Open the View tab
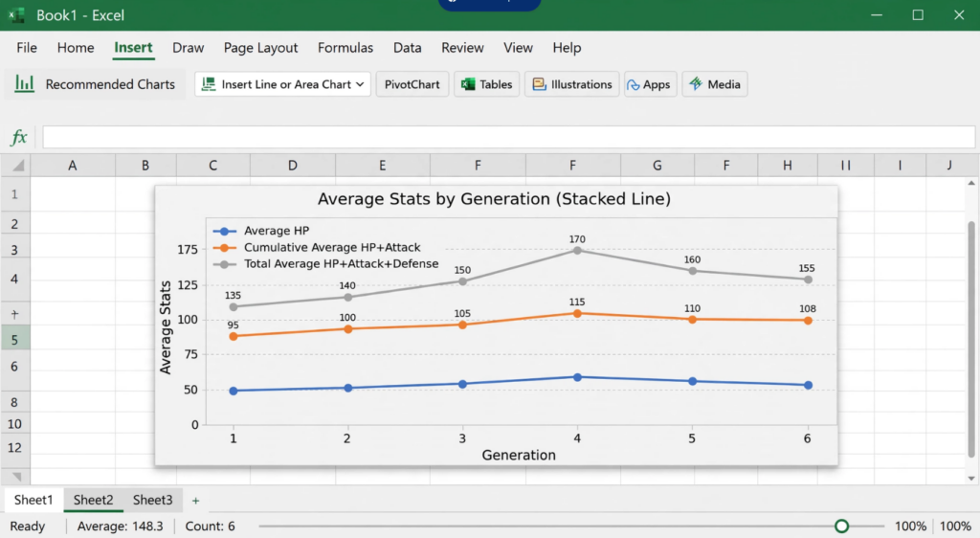 point(518,48)
